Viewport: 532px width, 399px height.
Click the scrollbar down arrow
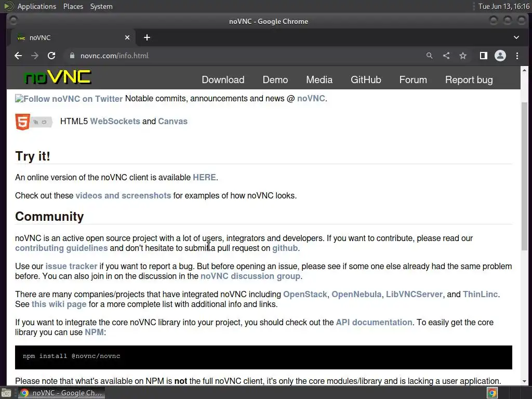tap(524, 381)
